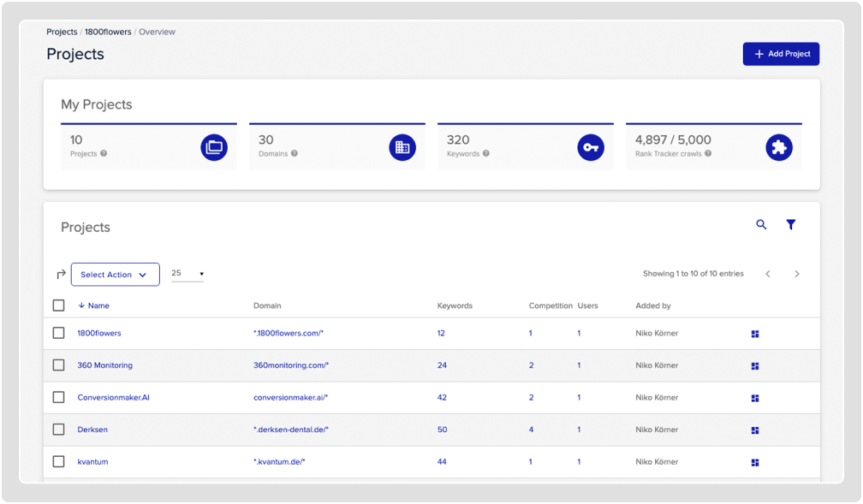Click the Add Project button

pos(781,54)
